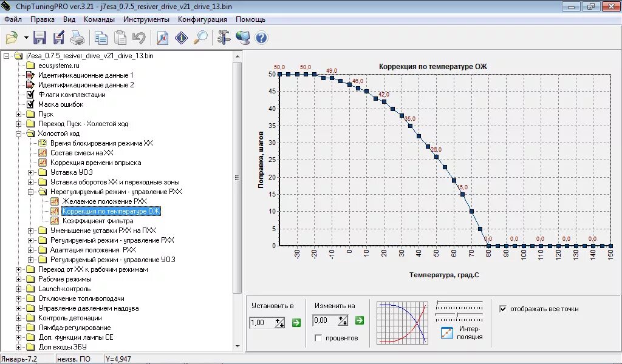Click tree panel scroll down arrow
The width and height of the screenshot is (622, 364).
point(238,346)
